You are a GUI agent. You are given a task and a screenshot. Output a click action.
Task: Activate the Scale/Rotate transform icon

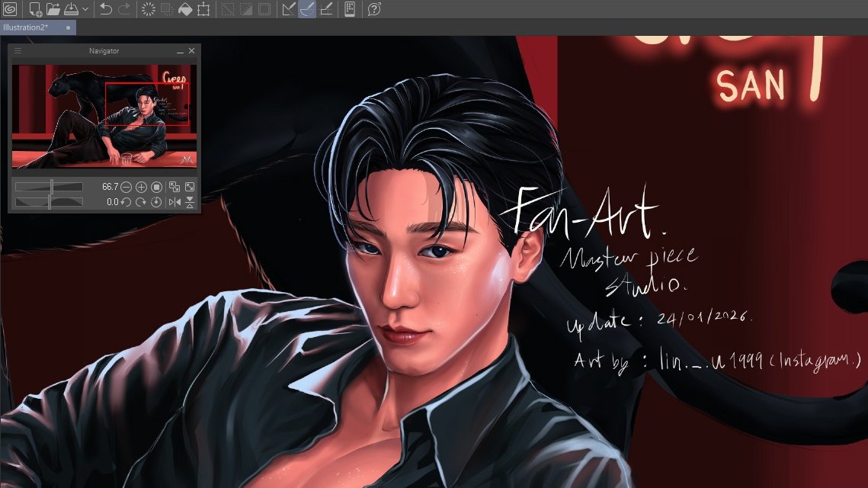203,9
